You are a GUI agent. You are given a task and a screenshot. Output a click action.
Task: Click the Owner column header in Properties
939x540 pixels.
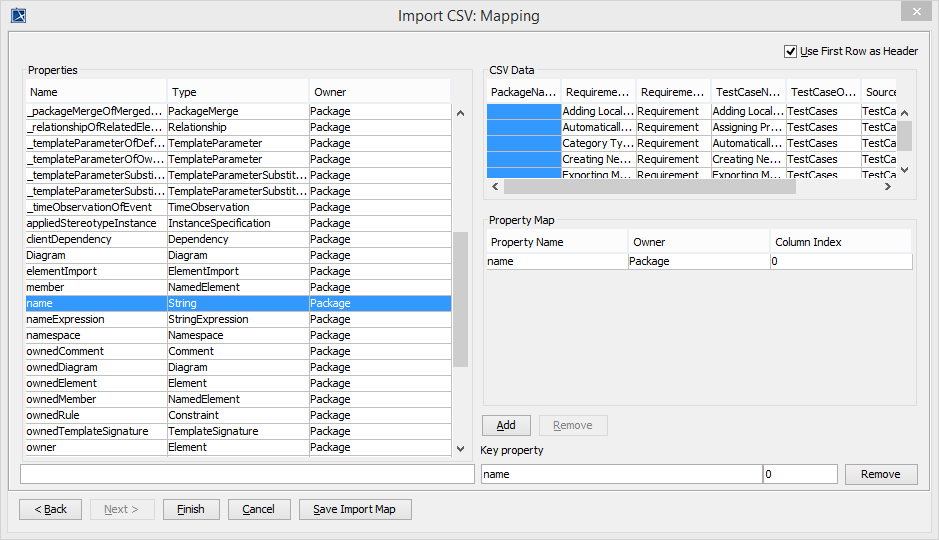point(379,92)
